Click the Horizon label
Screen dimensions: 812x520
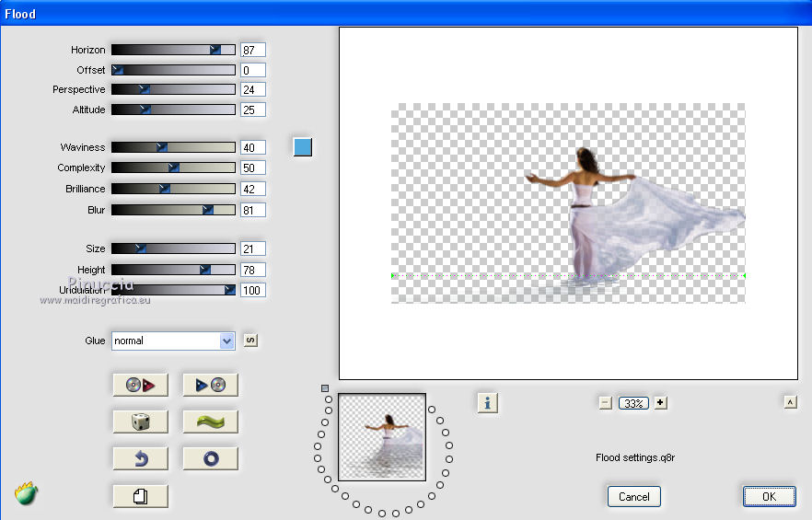(88, 50)
